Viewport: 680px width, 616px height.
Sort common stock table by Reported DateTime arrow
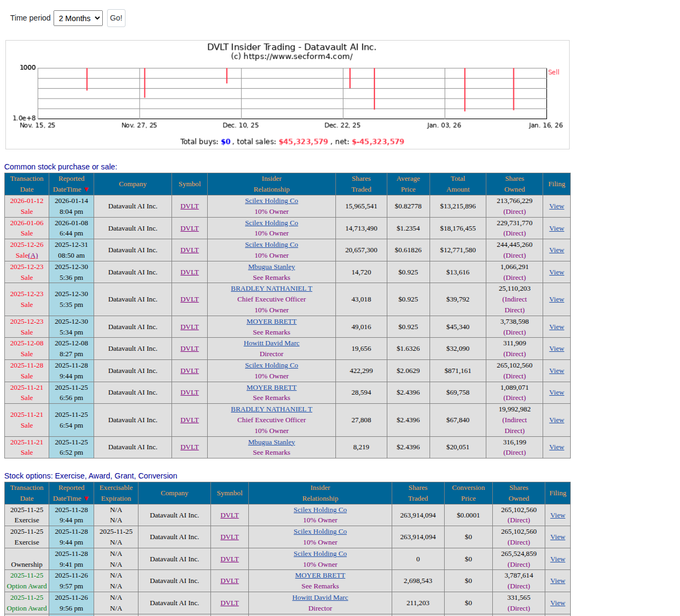87,189
